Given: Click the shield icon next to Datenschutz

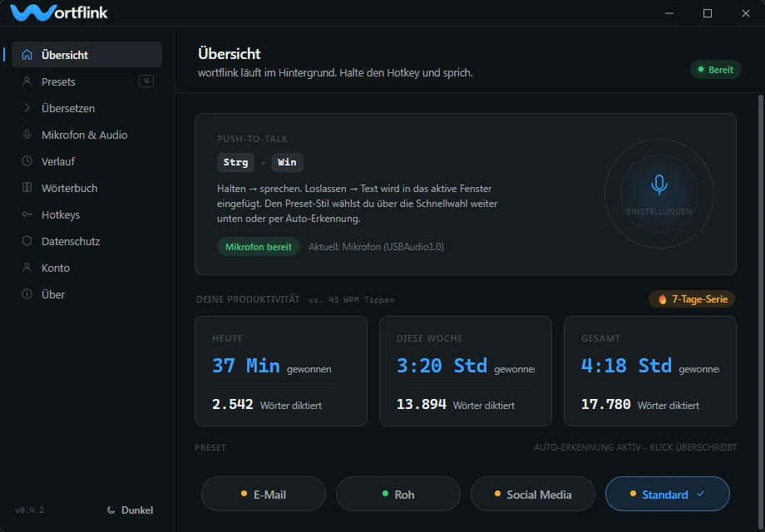Looking at the screenshot, I should pyautogui.click(x=27, y=241).
